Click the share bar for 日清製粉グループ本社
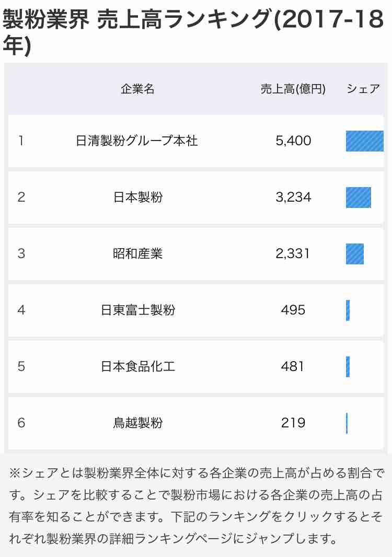 pyautogui.click(x=365, y=141)
